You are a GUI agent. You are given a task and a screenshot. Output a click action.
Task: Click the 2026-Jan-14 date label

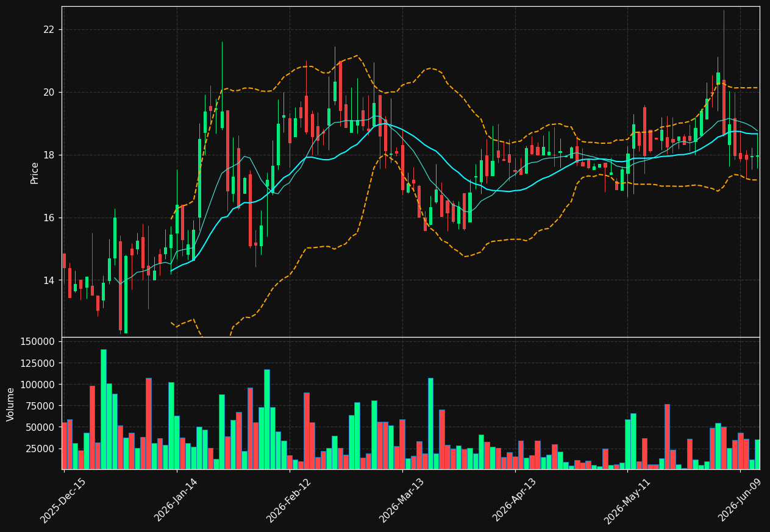pos(176,500)
